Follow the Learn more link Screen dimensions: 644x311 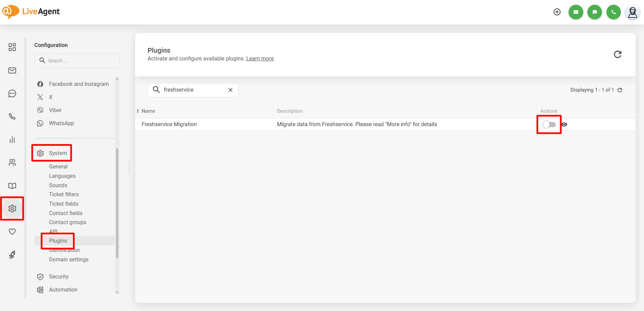(260, 59)
